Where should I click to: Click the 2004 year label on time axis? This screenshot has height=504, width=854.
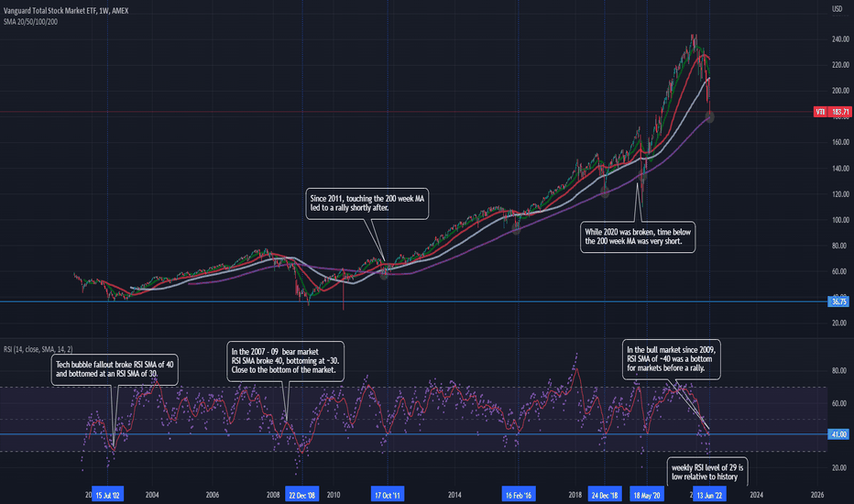(152, 495)
